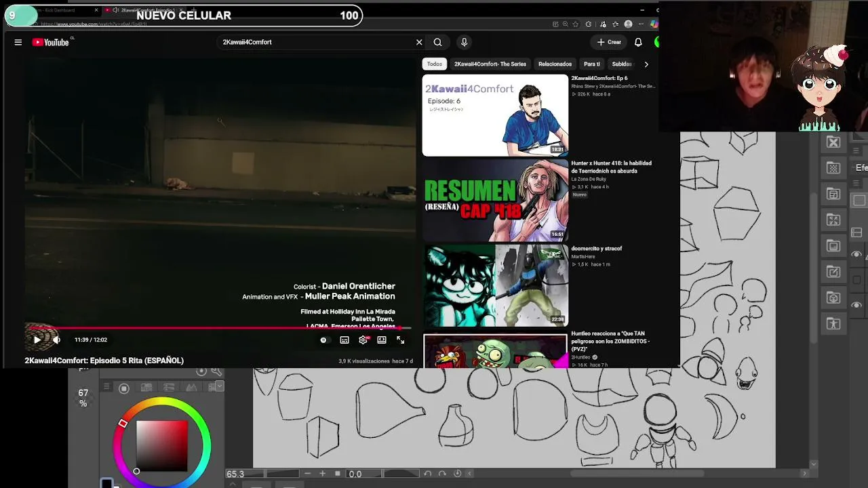Zoom in the canvas with plus
Screen dimensions: 868x488
point(322,474)
